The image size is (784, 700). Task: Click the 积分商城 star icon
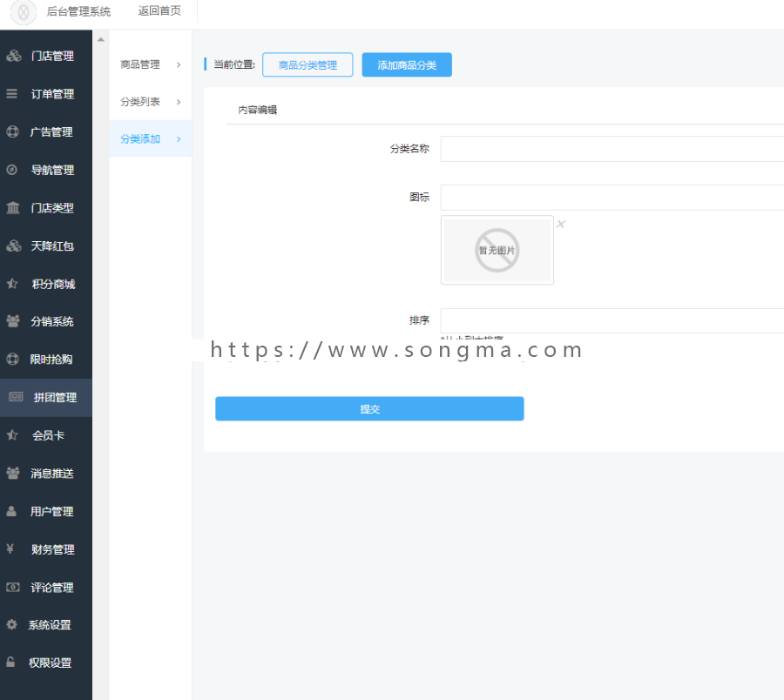12,283
